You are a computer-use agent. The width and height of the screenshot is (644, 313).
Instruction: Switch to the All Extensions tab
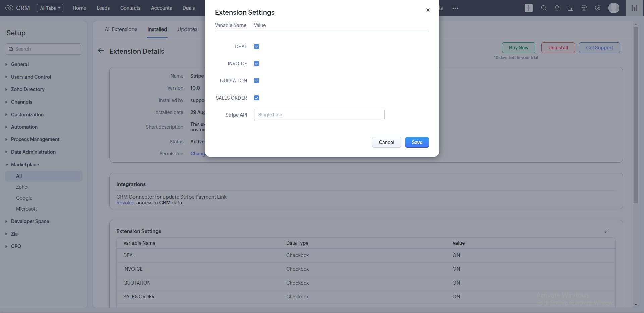(121, 29)
